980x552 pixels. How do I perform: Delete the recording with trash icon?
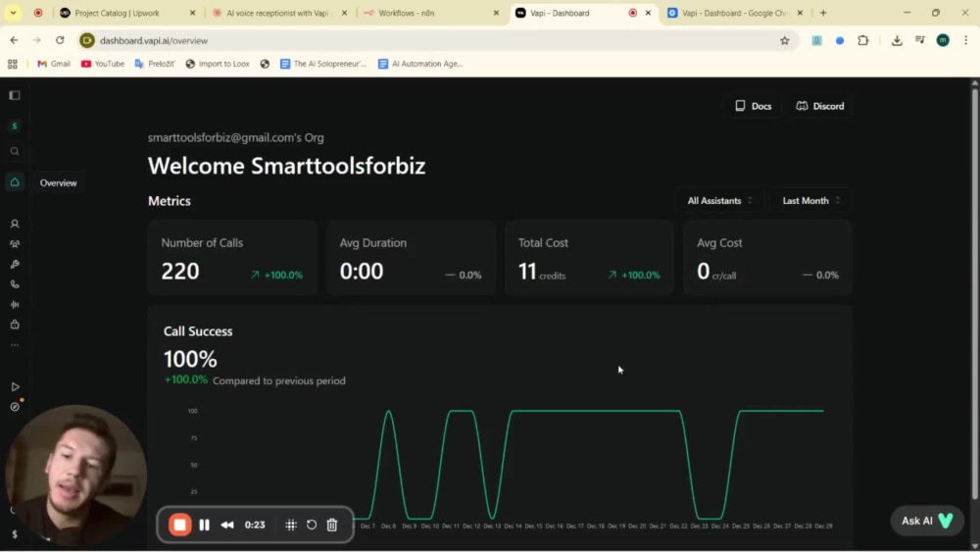click(332, 525)
